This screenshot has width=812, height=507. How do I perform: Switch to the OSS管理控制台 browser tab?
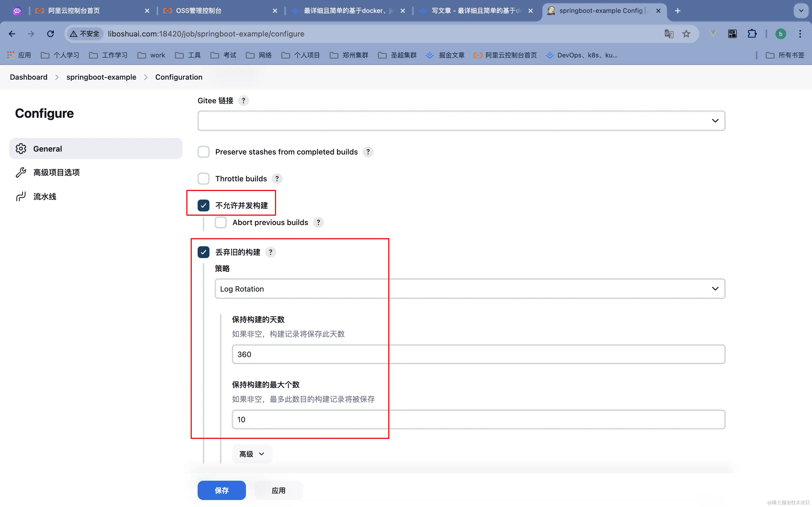click(x=199, y=11)
